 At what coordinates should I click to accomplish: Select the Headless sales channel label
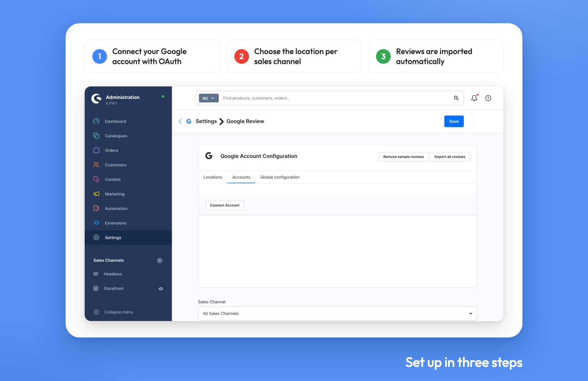coord(113,274)
